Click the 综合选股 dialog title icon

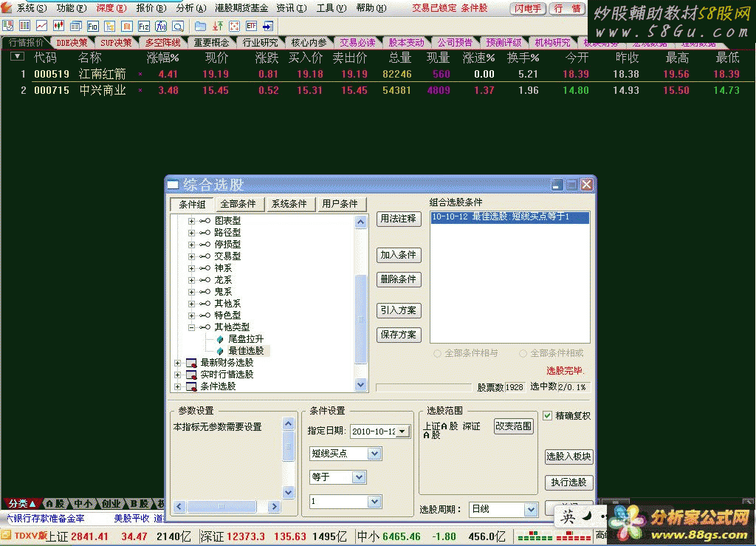(173, 185)
